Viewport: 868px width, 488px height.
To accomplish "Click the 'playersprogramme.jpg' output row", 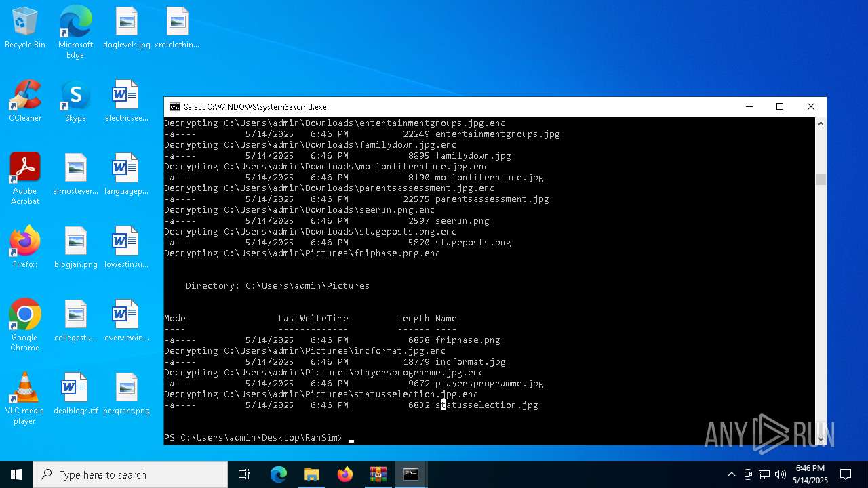I will 354,384.
